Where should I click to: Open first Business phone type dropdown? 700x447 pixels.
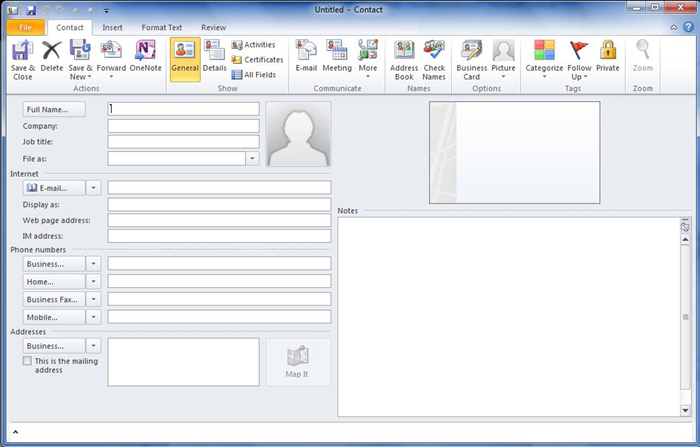tap(93, 264)
